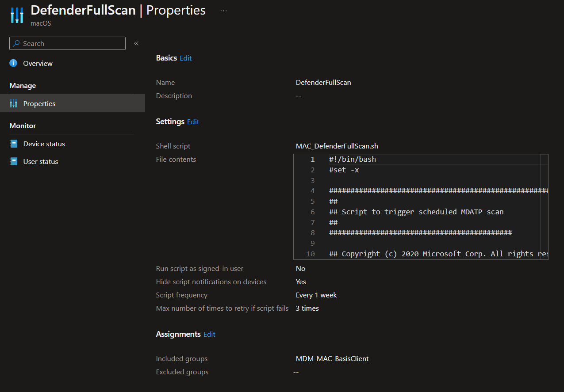Open Device status under Monitor

[x=44, y=144]
